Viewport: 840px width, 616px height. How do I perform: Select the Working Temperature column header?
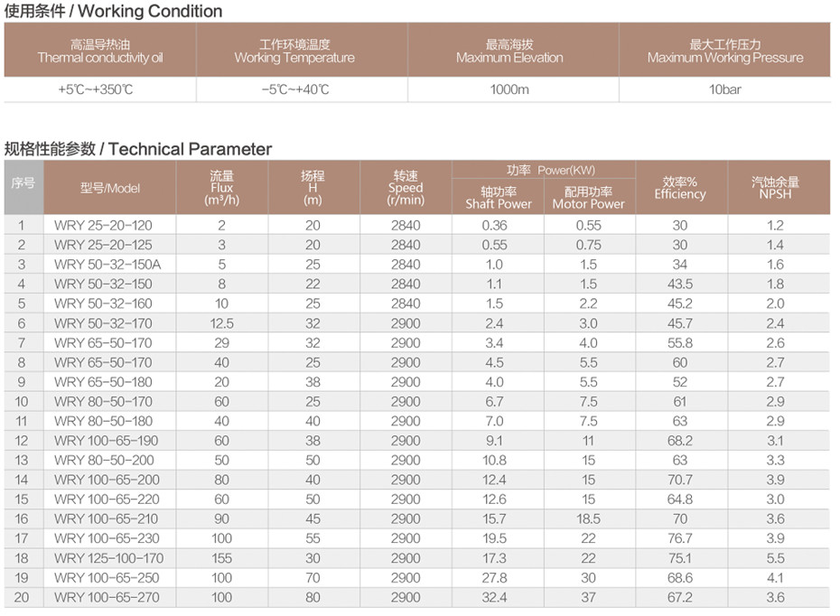coord(294,51)
